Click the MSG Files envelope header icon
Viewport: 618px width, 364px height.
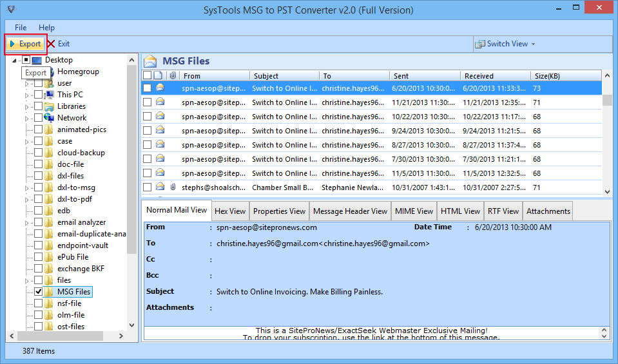(150, 61)
